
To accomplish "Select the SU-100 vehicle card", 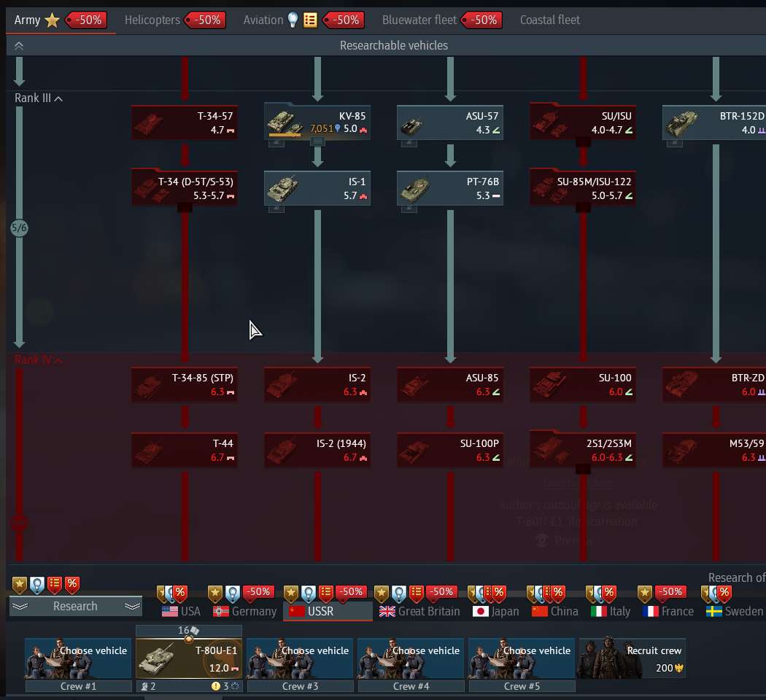I will pos(584,385).
